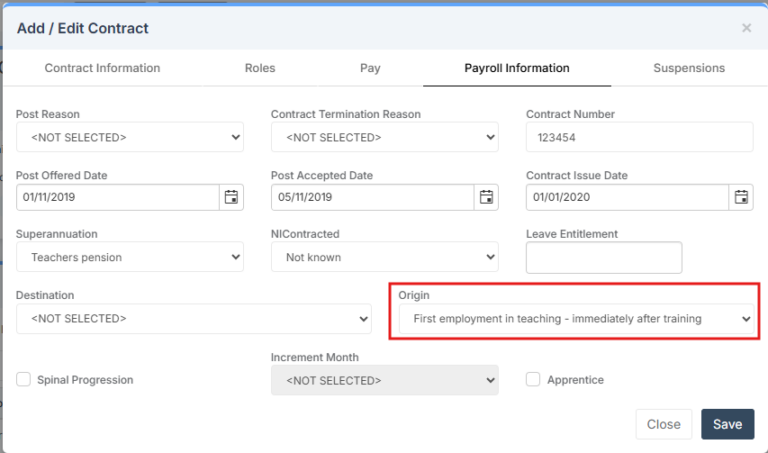The height and width of the screenshot is (453, 768).
Task: Close dialog with the X icon
Action: [x=746, y=28]
